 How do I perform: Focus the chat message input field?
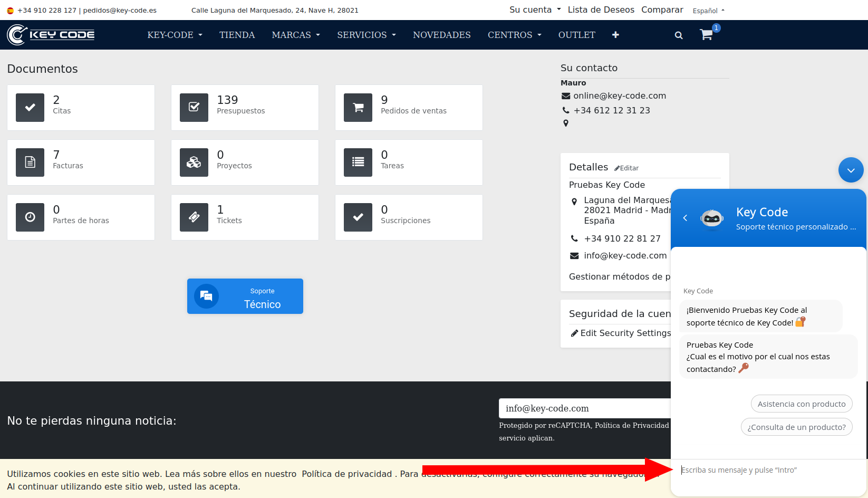coord(768,470)
